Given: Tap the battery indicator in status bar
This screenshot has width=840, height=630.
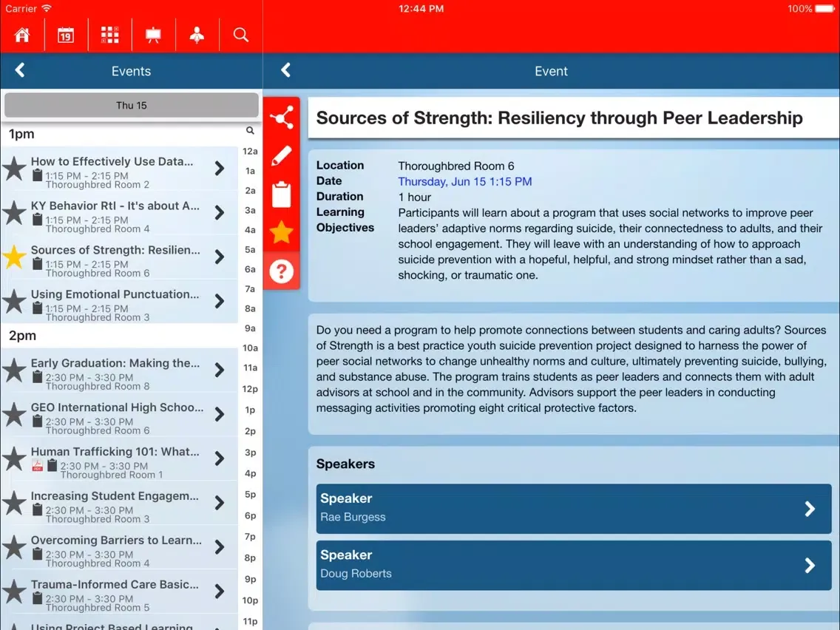Looking at the screenshot, I should coord(825,9).
